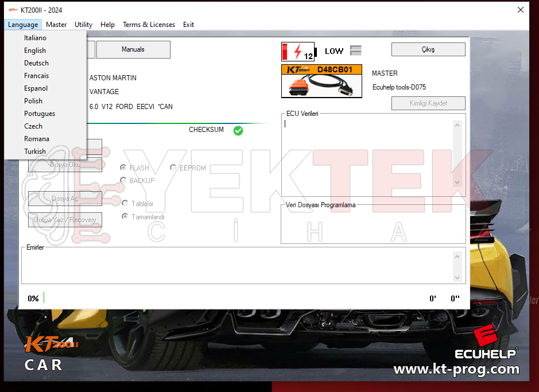The width and height of the screenshot is (539, 392).
Task: Choose Francais from the open Language list
Action: coord(36,75)
